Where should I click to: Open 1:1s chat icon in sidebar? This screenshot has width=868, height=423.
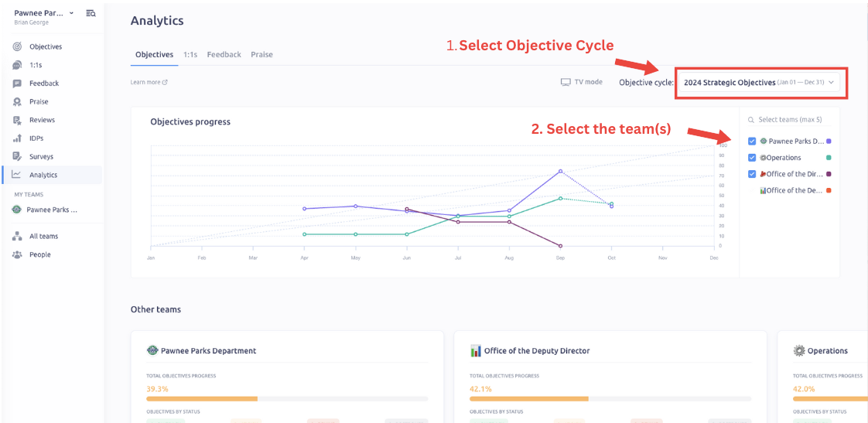coord(17,65)
